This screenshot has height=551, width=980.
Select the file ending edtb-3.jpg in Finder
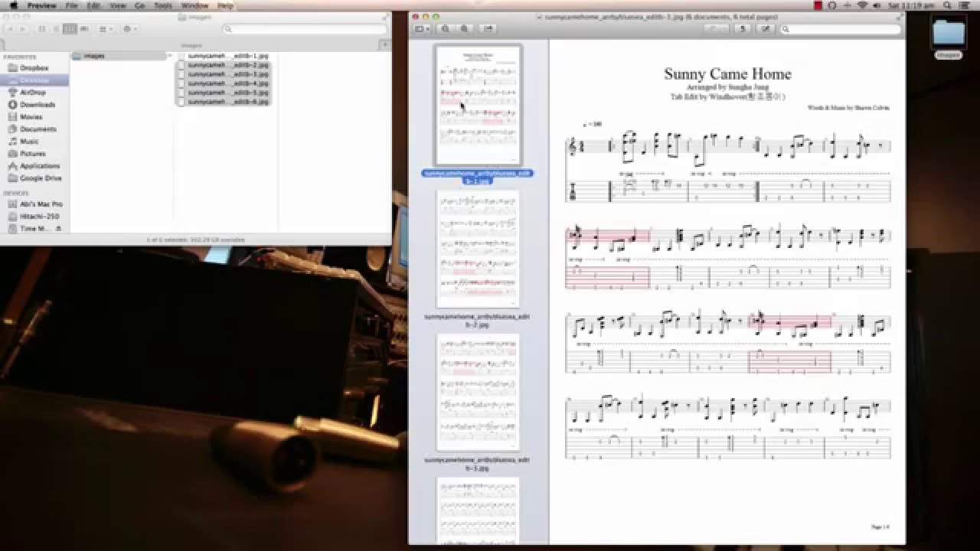coord(223,74)
